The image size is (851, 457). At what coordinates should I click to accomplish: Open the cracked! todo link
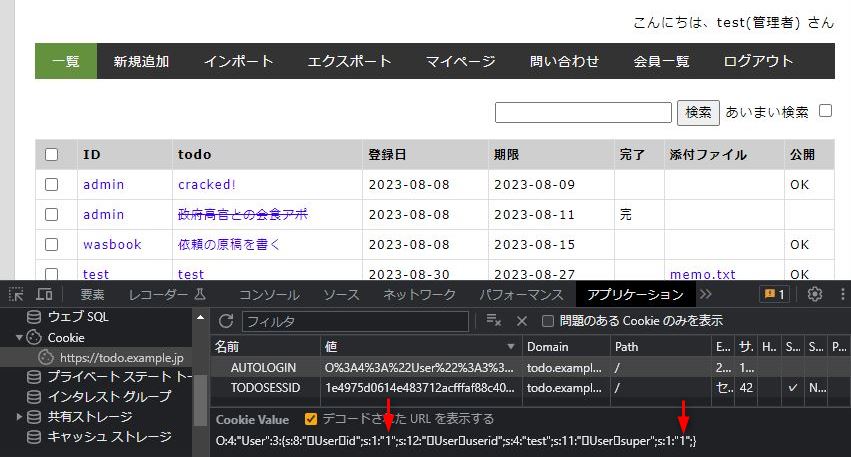click(x=207, y=185)
